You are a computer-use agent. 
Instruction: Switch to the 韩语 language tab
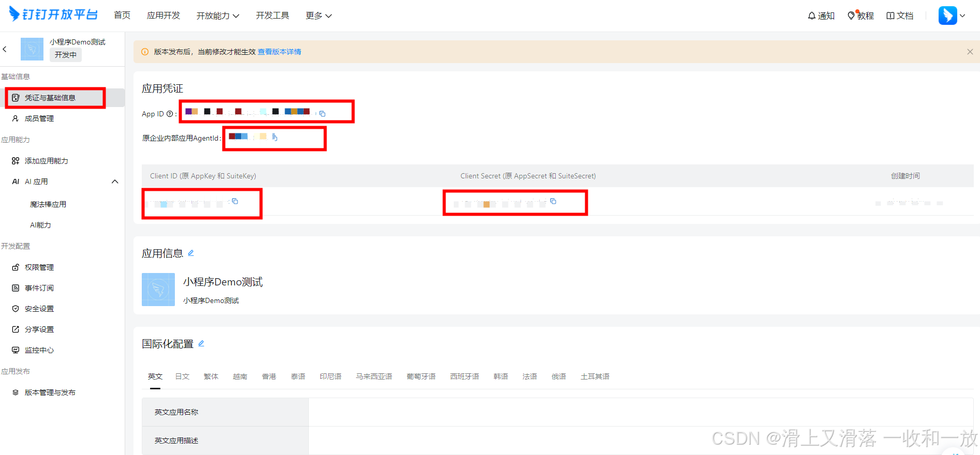[x=501, y=376]
